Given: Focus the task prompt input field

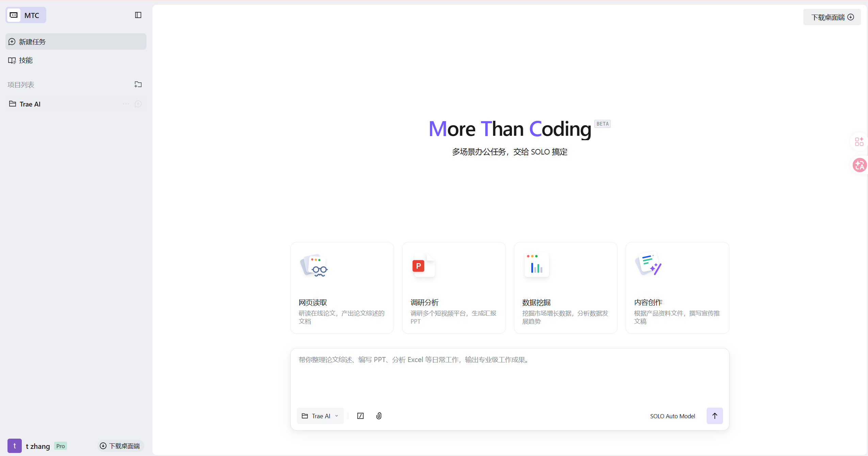Looking at the screenshot, I should tap(509, 378).
